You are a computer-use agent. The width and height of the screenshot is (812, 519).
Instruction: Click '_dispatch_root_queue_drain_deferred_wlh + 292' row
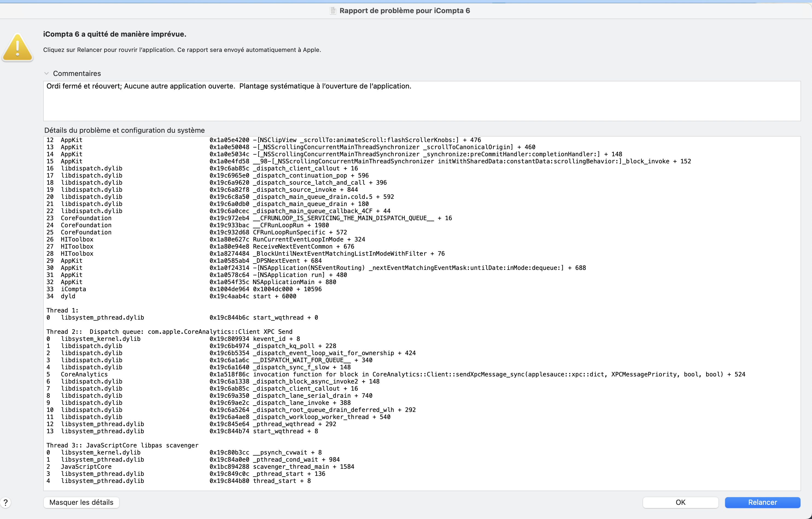click(231, 409)
